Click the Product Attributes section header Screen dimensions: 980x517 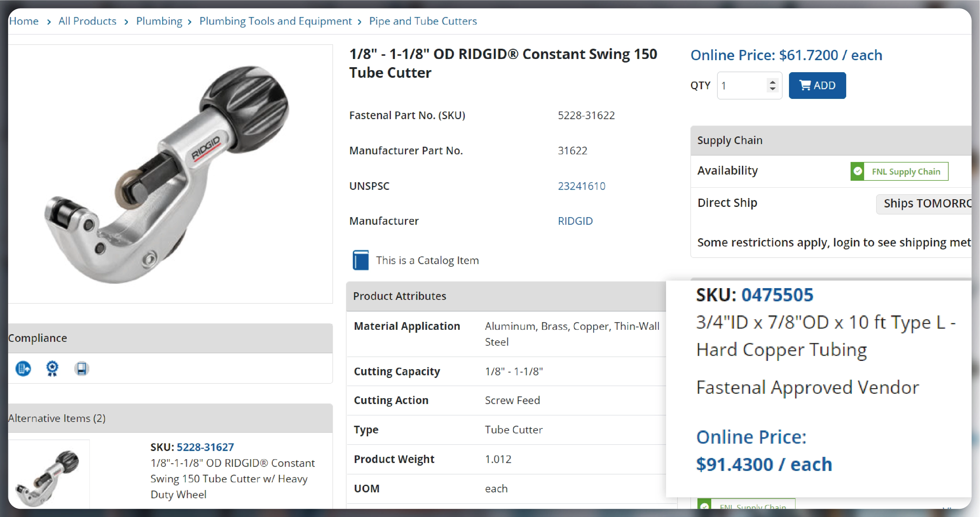(x=506, y=296)
